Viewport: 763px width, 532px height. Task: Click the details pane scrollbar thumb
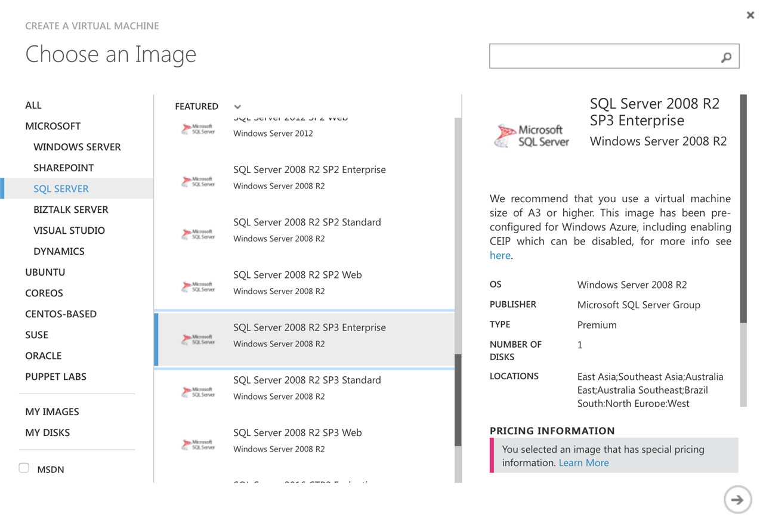pyautogui.click(x=743, y=209)
